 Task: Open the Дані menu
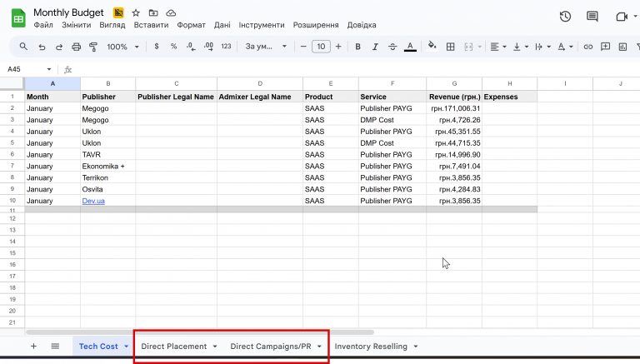[x=222, y=25]
